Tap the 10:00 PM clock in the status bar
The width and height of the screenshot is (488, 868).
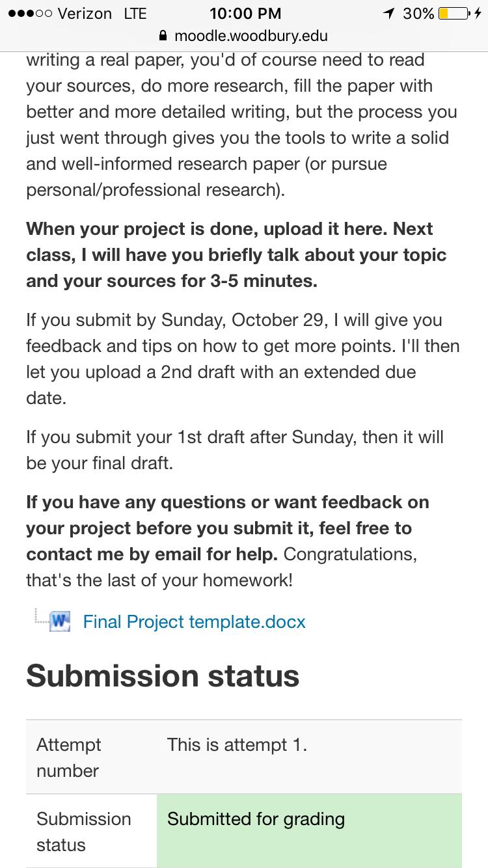pyautogui.click(x=246, y=13)
